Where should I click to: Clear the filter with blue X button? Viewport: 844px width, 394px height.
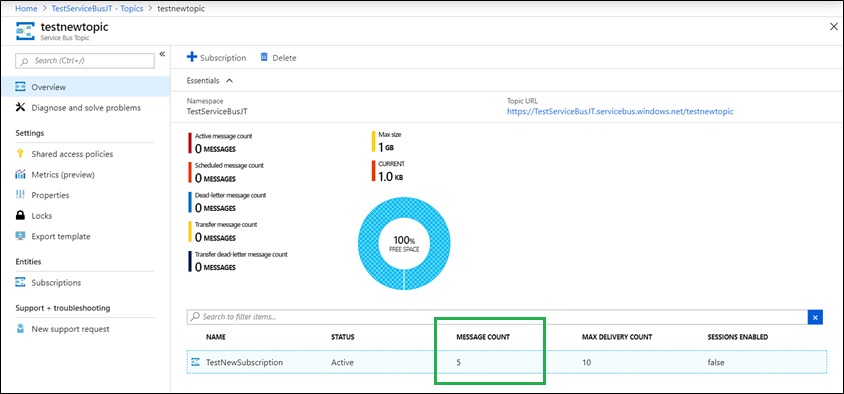click(x=815, y=317)
